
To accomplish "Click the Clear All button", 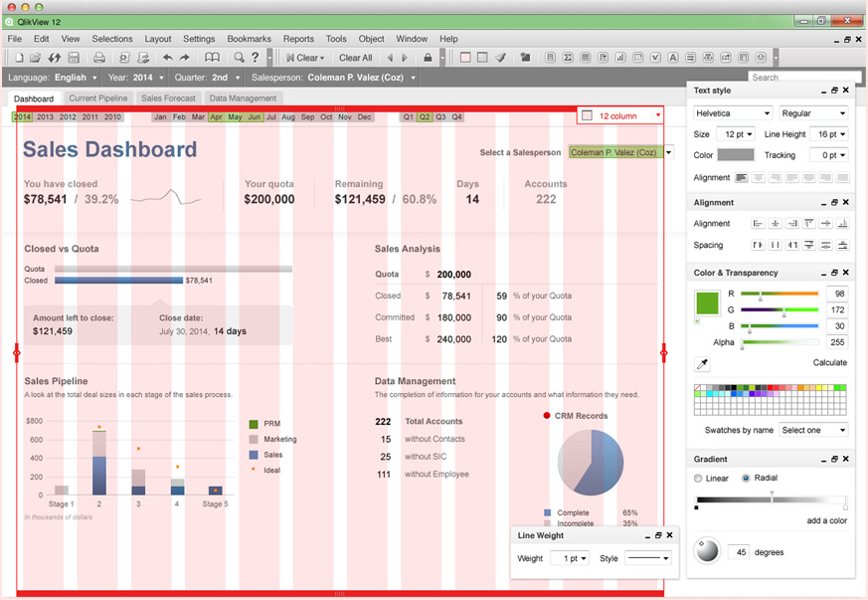I will [x=355, y=57].
